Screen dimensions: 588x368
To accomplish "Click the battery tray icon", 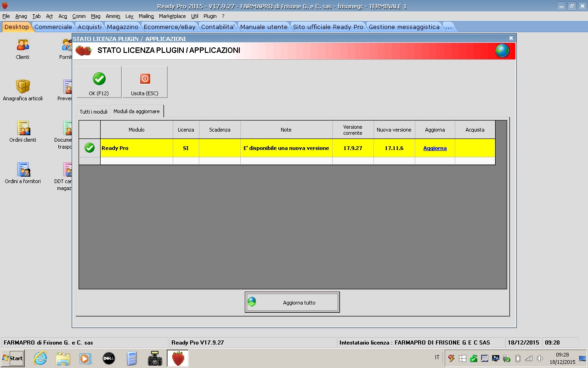I will tap(518, 358).
